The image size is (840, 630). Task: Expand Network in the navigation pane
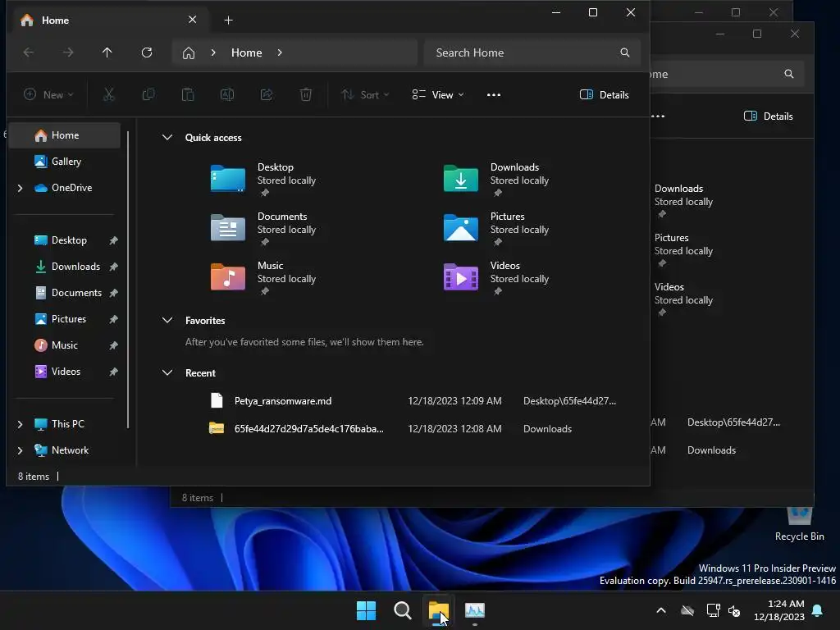[x=21, y=450]
